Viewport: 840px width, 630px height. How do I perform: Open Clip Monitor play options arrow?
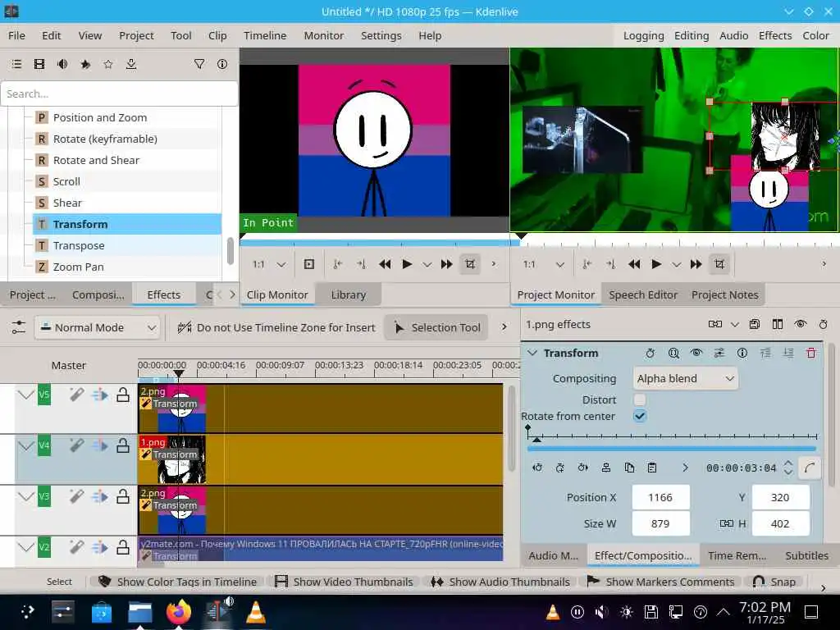pyautogui.click(x=427, y=264)
